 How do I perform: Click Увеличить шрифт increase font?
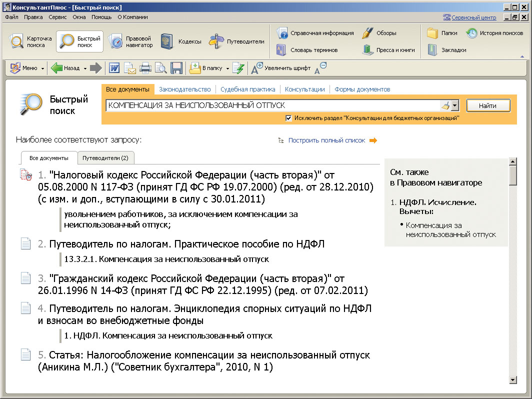280,68
